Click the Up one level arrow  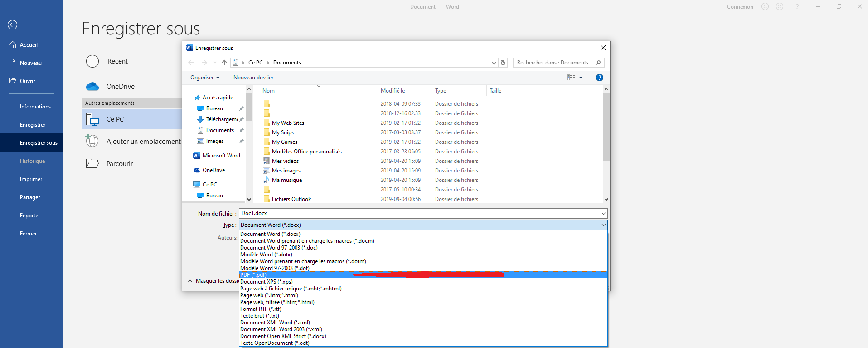coord(224,63)
